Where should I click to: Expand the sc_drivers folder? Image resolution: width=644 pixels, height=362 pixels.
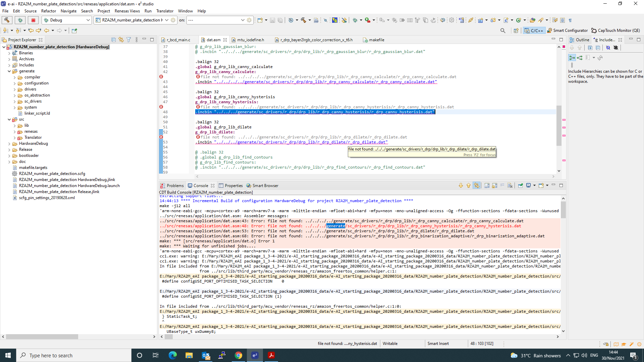click(x=14, y=101)
